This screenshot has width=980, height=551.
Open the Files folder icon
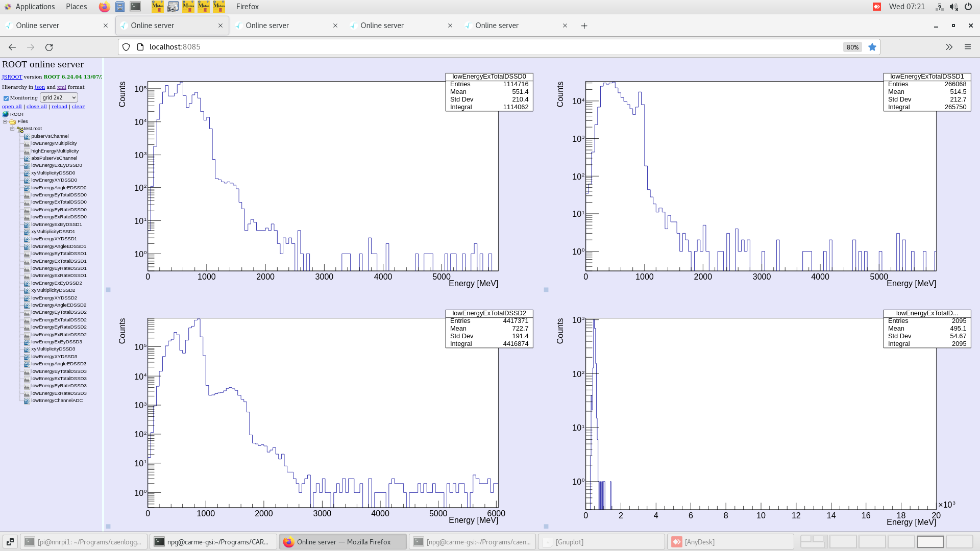click(x=12, y=121)
